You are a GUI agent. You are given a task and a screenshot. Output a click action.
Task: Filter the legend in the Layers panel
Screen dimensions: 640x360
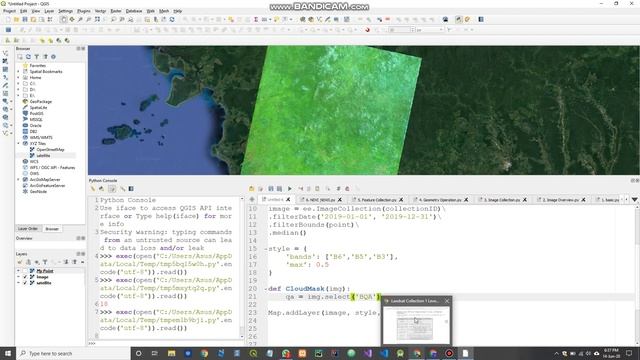click(45, 262)
